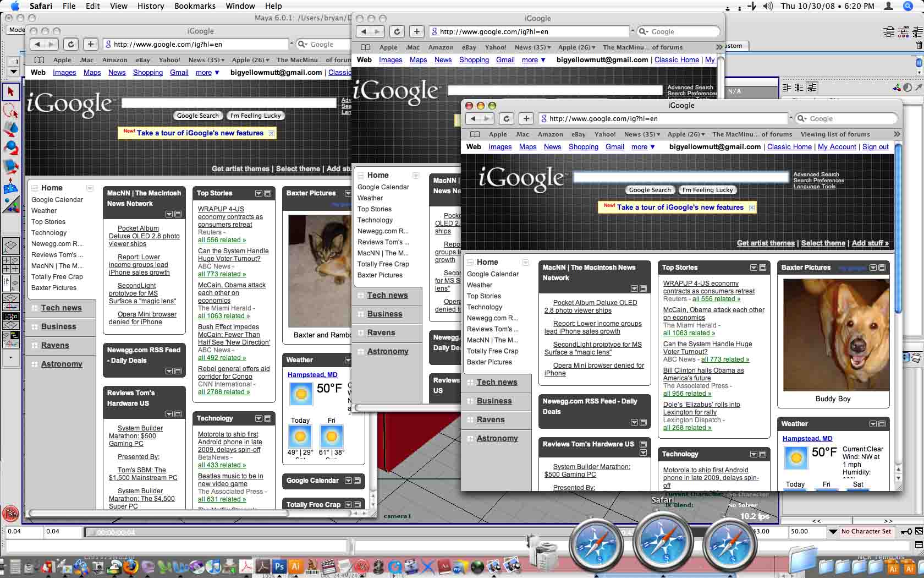Add bookmark with plus button in front Safari
The image size is (924, 578).
coord(526,118)
